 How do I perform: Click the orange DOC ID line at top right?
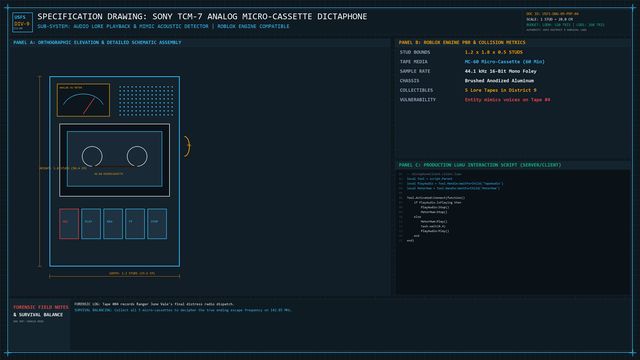552,14
